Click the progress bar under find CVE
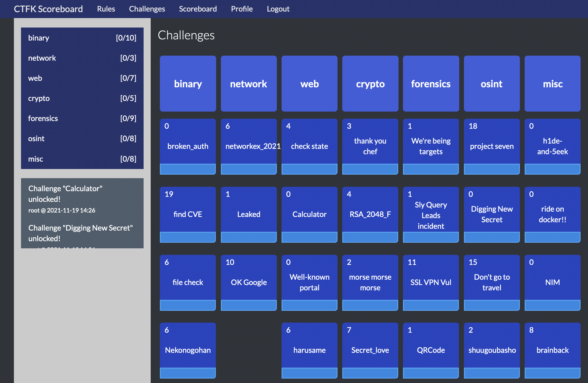The height and width of the screenshot is (383, 588). (188, 237)
